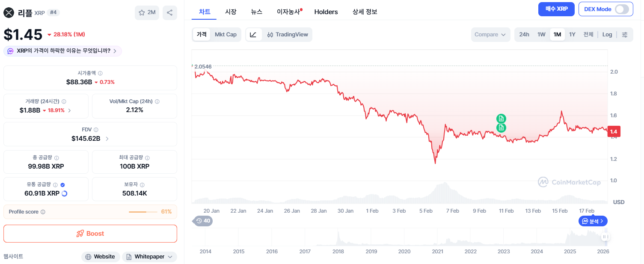Open the 상세 정보 tab
The image size is (644, 264).
click(365, 12)
